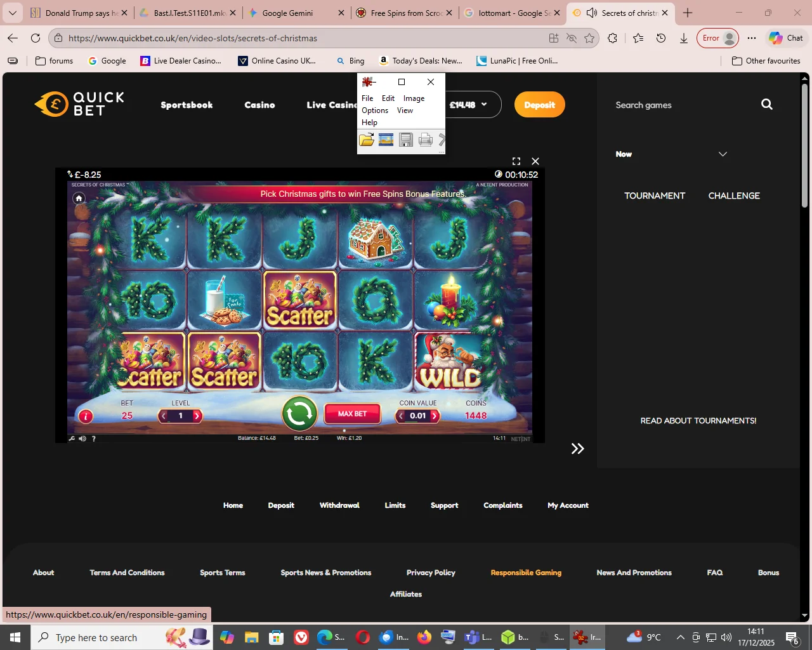Viewport: 812px width, 650px height.
Task: Open the Responsibile Gaming footer link
Action: [x=526, y=573]
